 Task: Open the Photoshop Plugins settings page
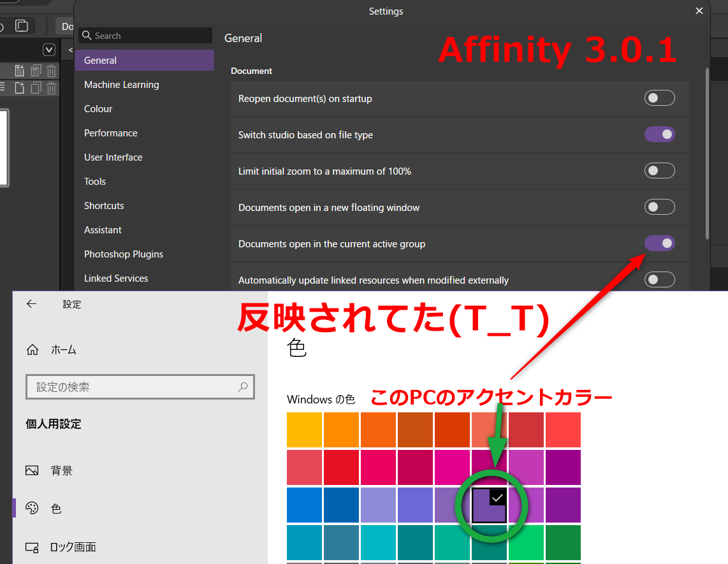tap(124, 254)
